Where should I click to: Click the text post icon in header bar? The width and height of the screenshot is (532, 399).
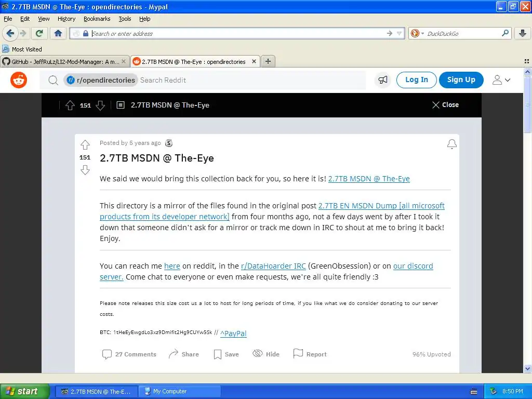[x=121, y=105]
